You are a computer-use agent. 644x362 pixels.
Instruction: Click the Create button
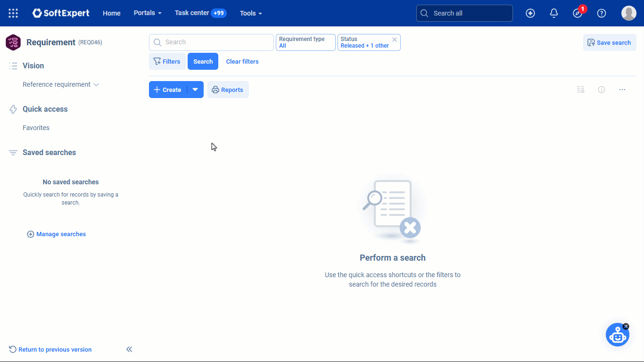pos(168,90)
